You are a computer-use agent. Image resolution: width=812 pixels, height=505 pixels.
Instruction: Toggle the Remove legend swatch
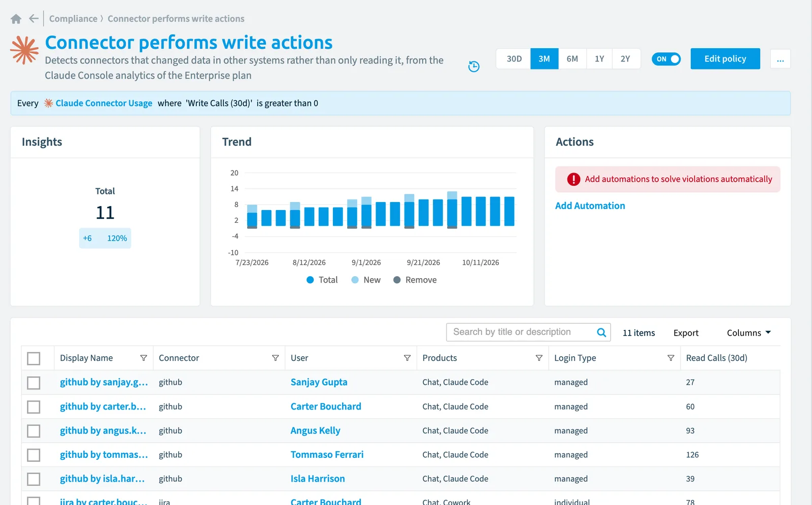pos(397,280)
